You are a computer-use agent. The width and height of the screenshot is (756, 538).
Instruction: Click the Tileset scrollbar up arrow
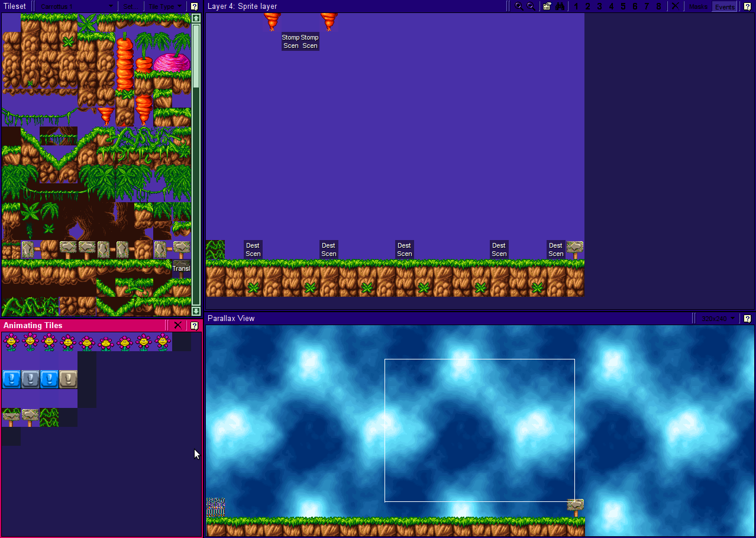click(x=196, y=18)
